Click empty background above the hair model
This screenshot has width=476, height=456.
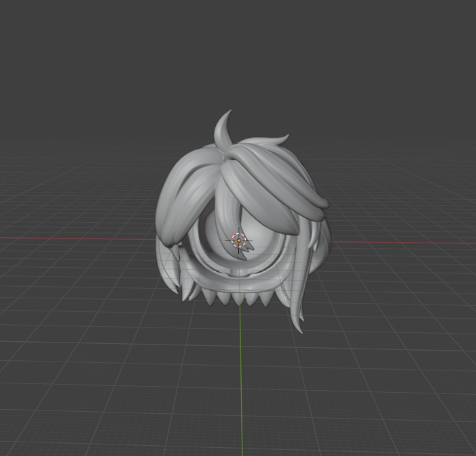[238, 54]
